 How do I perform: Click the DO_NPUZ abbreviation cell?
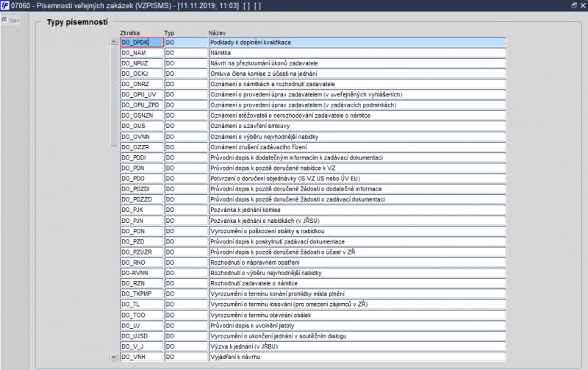(142, 63)
